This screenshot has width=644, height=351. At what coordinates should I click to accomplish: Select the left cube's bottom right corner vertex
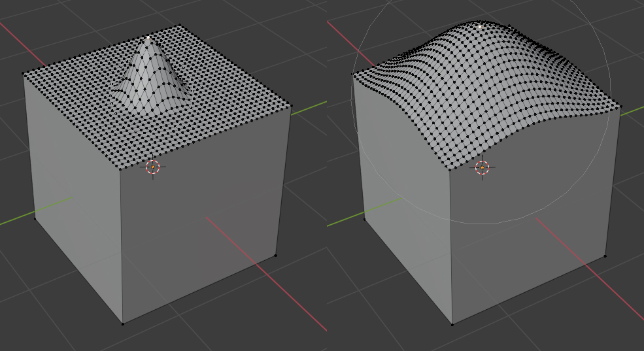[x=276, y=256]
